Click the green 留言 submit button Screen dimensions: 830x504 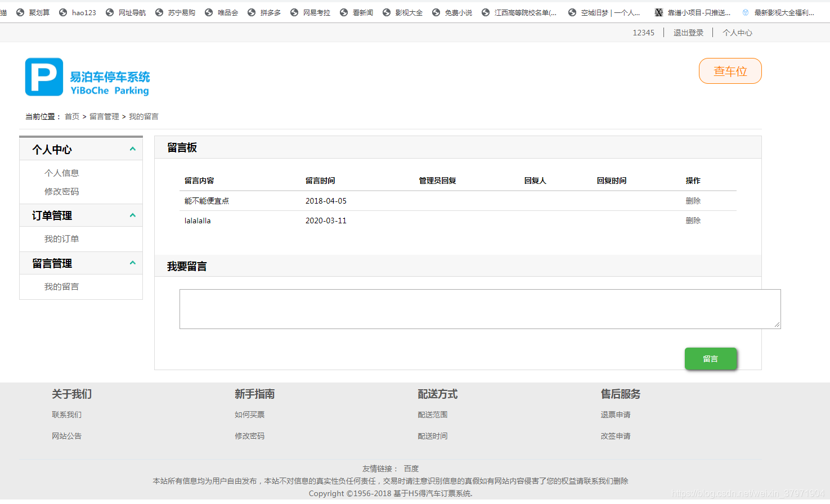pos(711,359)
